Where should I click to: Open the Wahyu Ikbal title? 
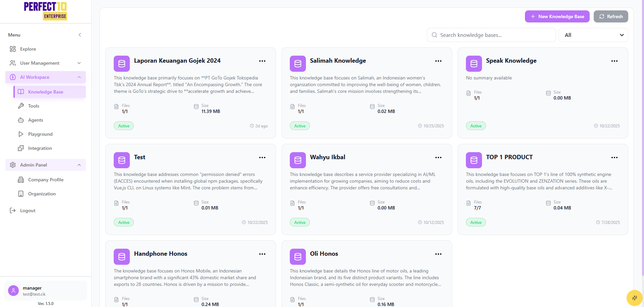pyautogui.click(x=327, y=157)
